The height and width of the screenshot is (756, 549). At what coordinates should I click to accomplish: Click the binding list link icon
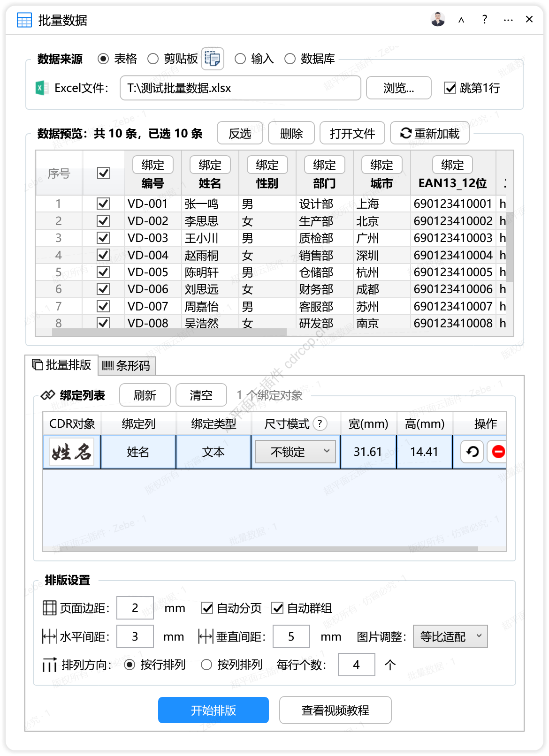tap(48, 395)
